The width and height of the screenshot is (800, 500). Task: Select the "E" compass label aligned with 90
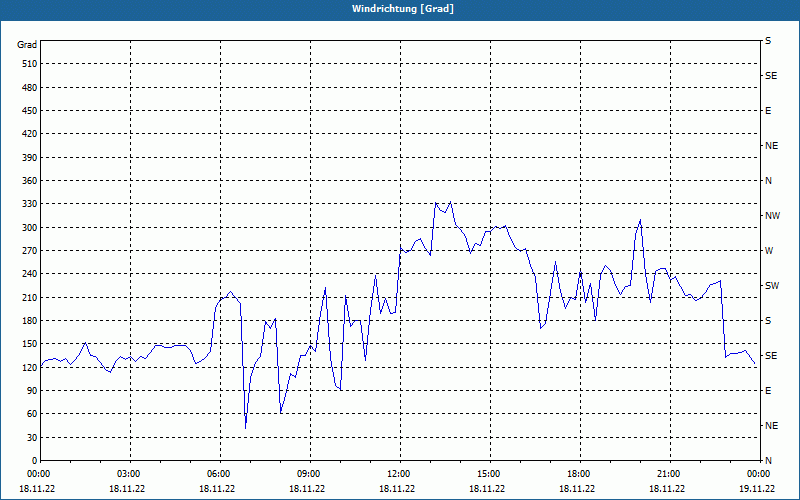tap(768, 391)
